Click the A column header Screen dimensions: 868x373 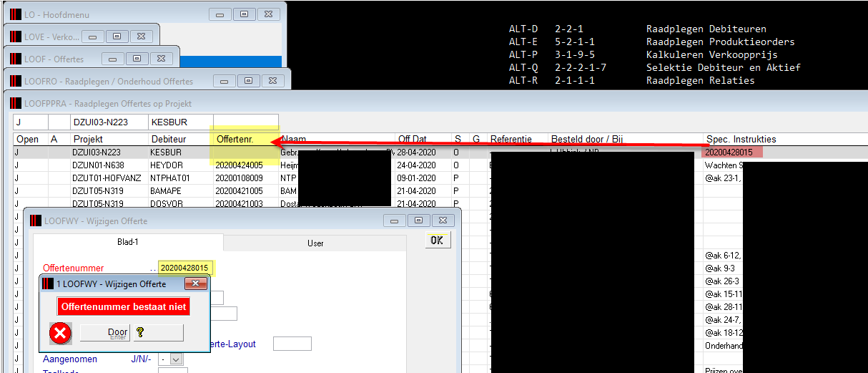pyautogui.click(x=59, y=139)
